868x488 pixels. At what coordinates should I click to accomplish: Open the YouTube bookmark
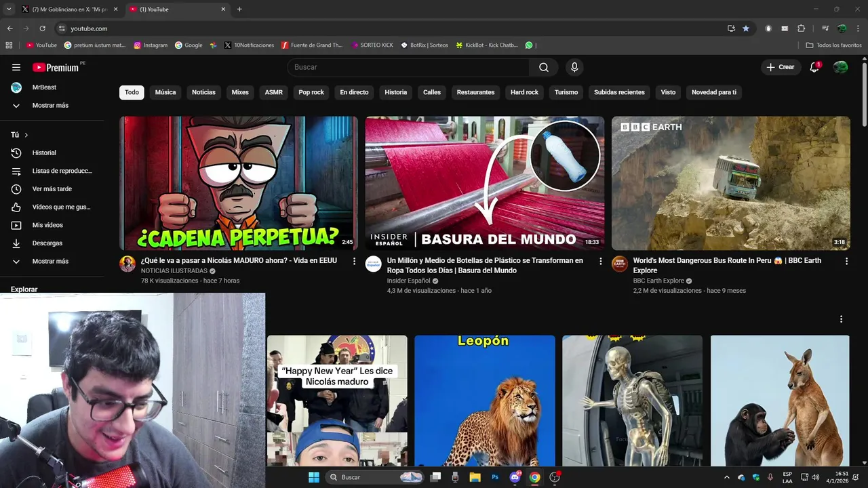point(41,45)
